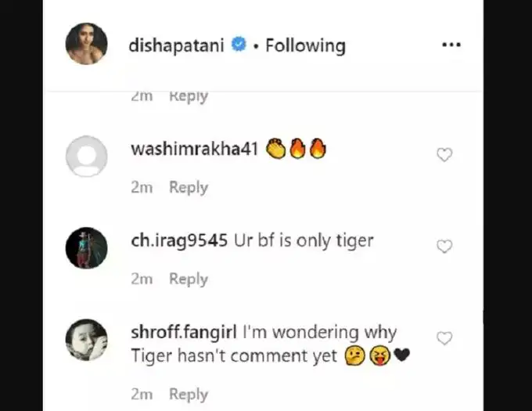Open washimrakha41's avatar

[87, 156]
